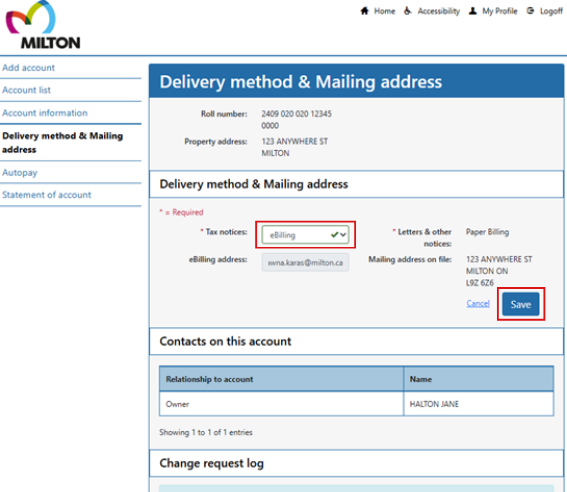The image size is (567, 492).
Task: Click the Name column header
Action: point(479,379)
